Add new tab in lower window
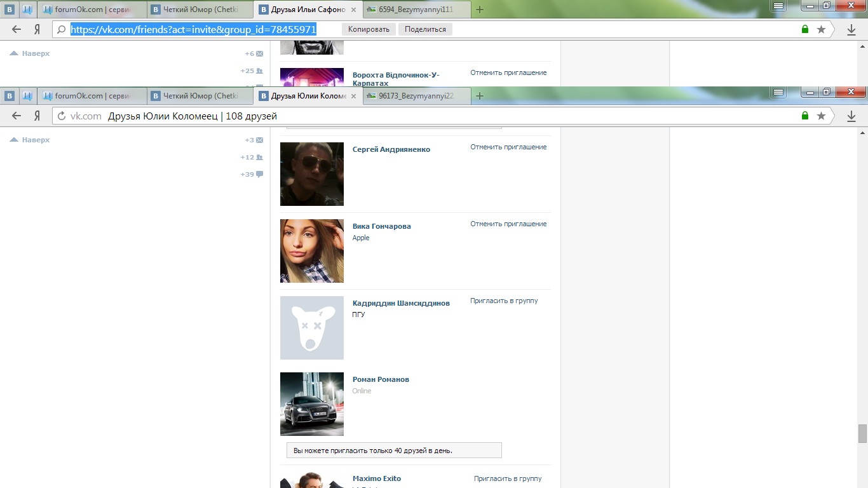This screenshot has width=868, height=488. pyautogui.click(x=480, y=96)
